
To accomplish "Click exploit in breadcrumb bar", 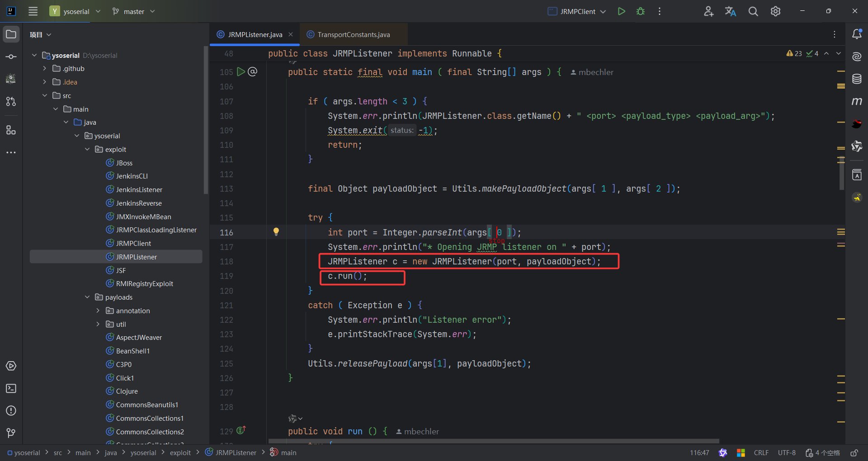I will pyautogui.click(x=180, y=453).
